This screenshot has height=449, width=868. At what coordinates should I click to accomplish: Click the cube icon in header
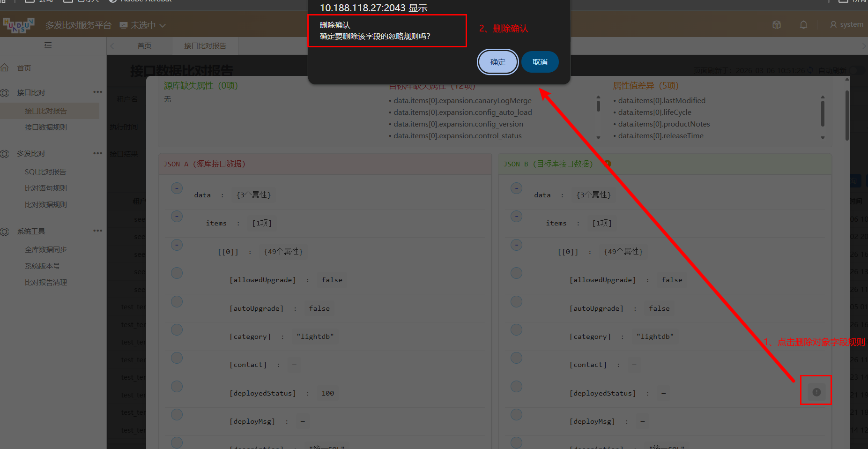(777, 25)
